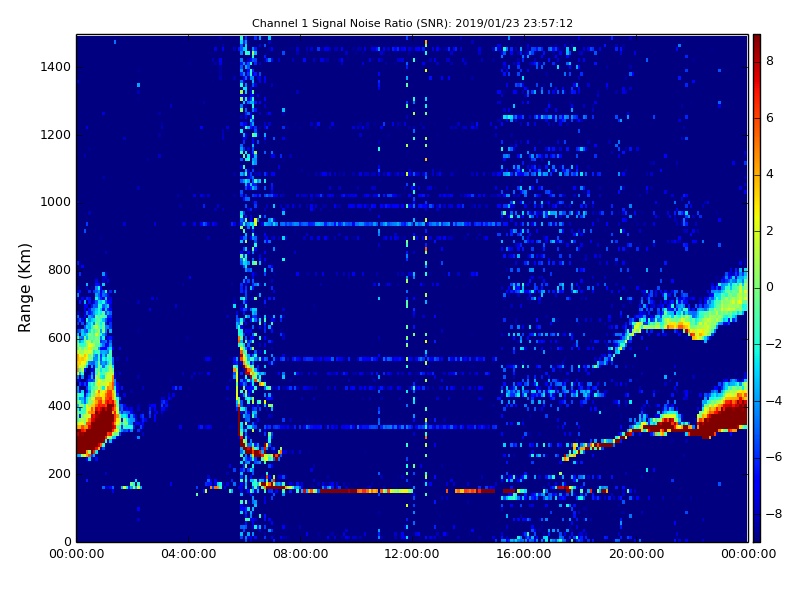Viewport: 800px width, 600px height.
Task: Click the 20:00:00 time tick label
Action: click(x=636, y=554)
